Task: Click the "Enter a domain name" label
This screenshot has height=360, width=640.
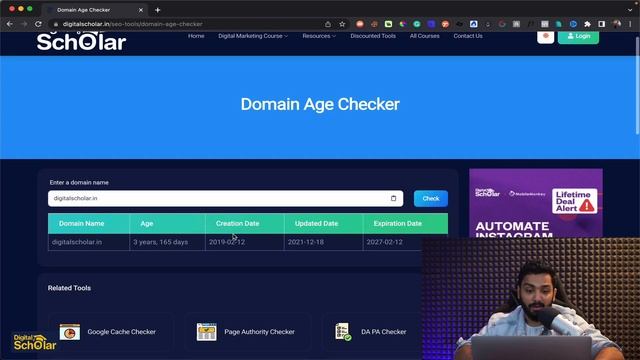Action: point(79,182)
